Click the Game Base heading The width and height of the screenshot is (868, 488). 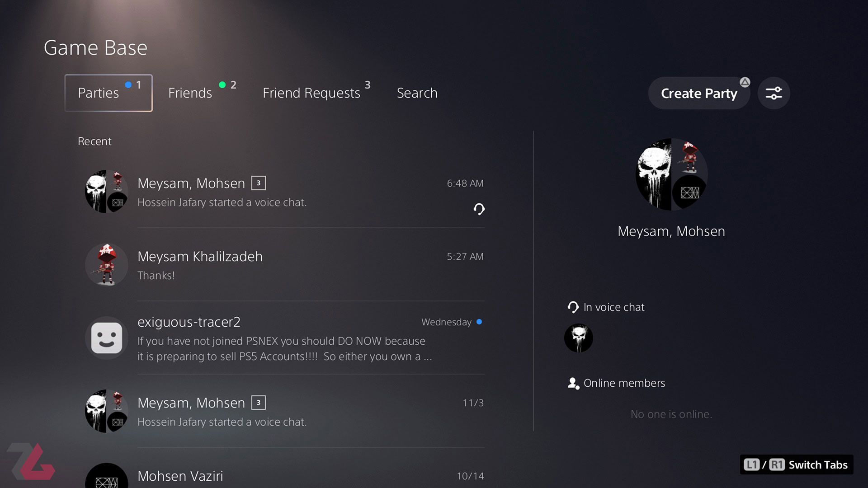click(95, 48)
